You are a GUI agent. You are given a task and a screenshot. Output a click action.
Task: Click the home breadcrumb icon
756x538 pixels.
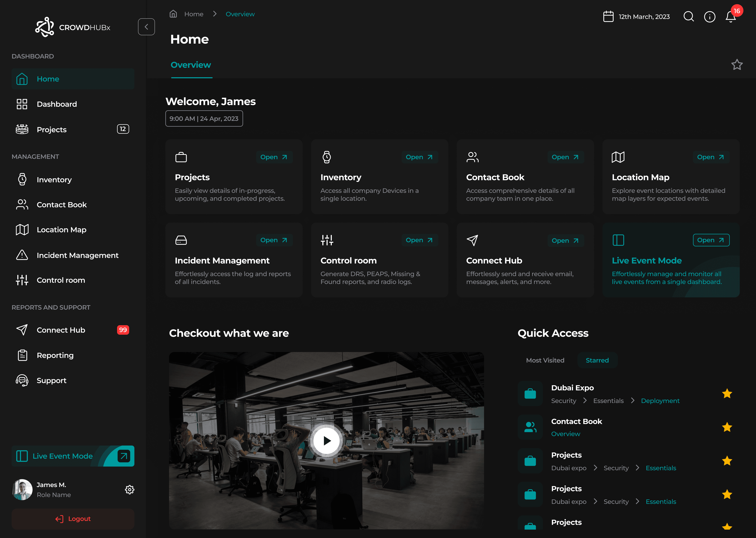173,14
